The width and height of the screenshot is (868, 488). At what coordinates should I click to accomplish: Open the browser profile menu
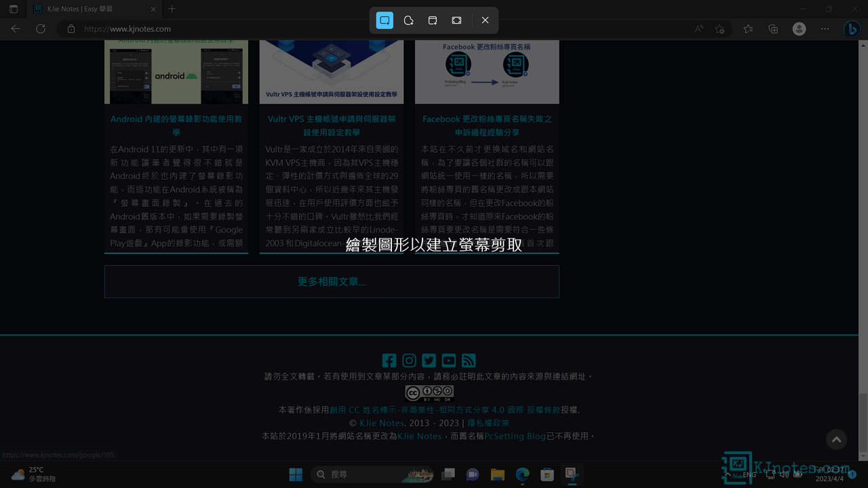pos(800,28)
